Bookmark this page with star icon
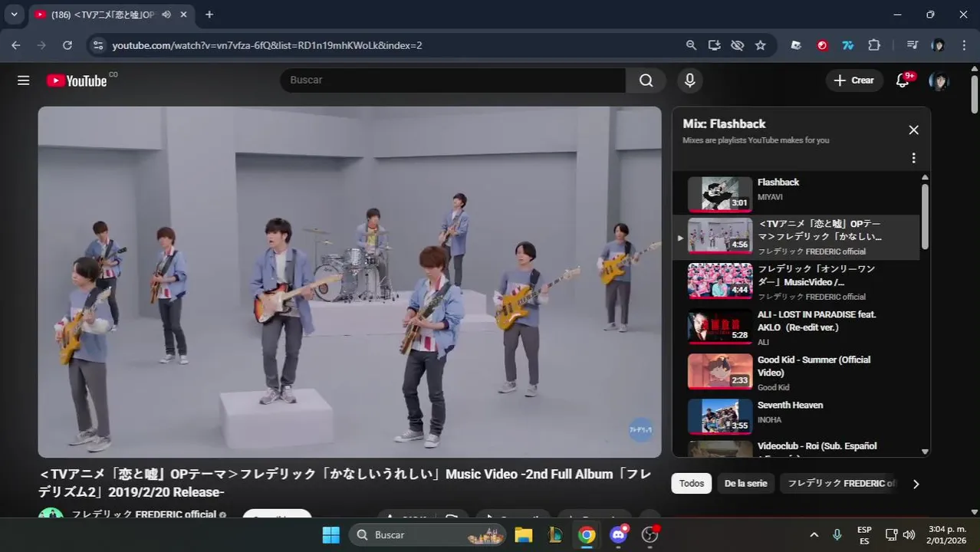Image resolution: width=980 pixels, height=552 pixels. tap(760, 45)
